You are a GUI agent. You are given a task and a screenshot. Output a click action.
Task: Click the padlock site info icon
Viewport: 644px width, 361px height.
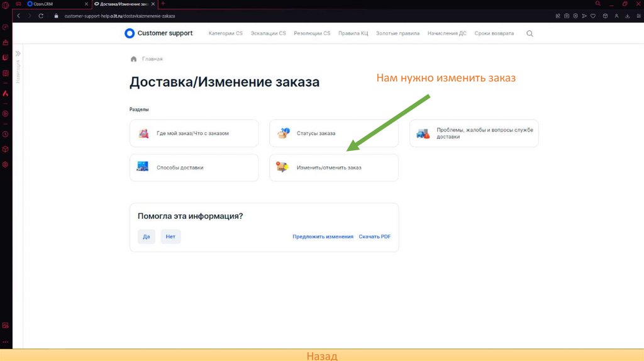pyautogui.click(x=56, y=16)
